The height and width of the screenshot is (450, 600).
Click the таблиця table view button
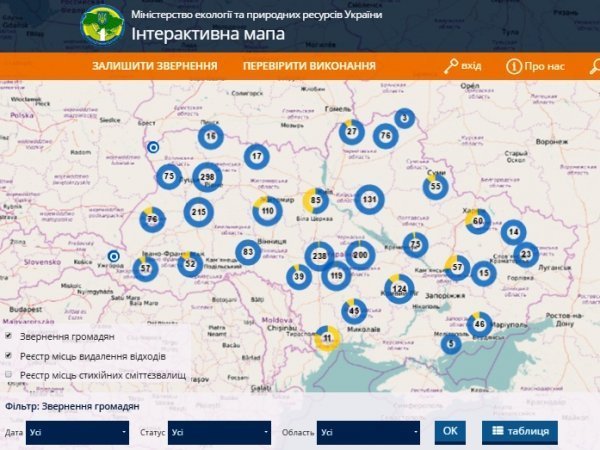[520, 432]
